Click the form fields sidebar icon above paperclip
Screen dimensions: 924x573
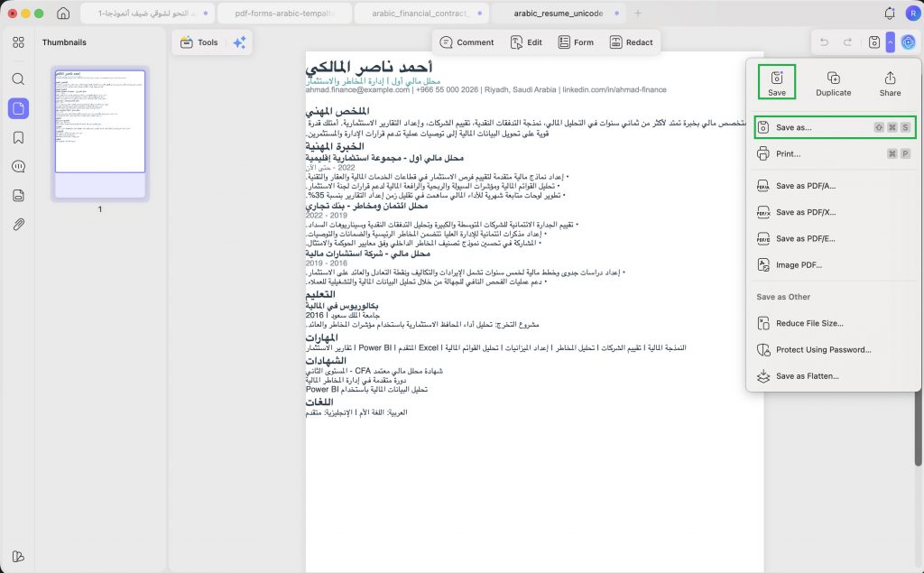click(x=18, y=196)
